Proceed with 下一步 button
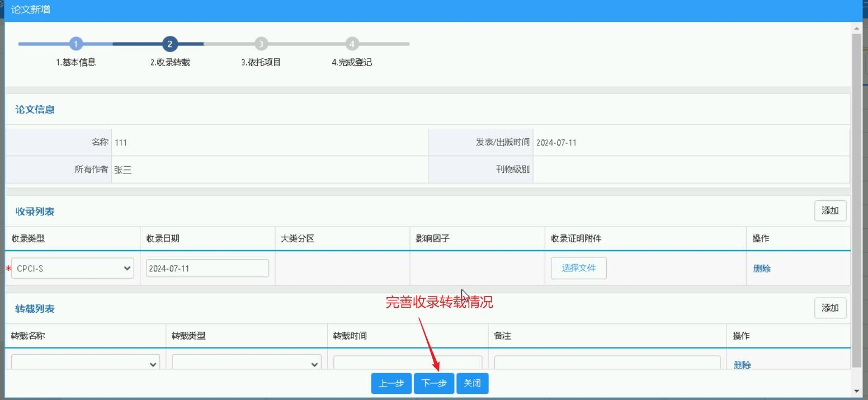The width and height of the screenshot is (868, 400). 434,383
